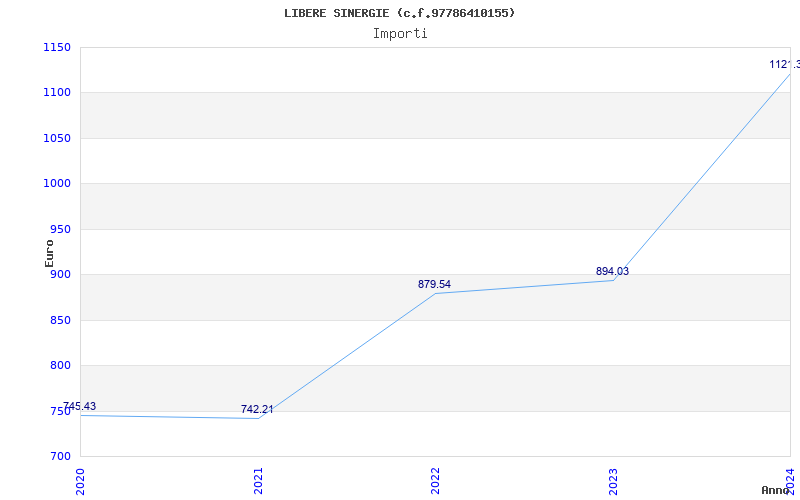Click the 2021 x-axis tick label
The height and width of the screenshot is (500, 800).
click(x=258, y=480)
